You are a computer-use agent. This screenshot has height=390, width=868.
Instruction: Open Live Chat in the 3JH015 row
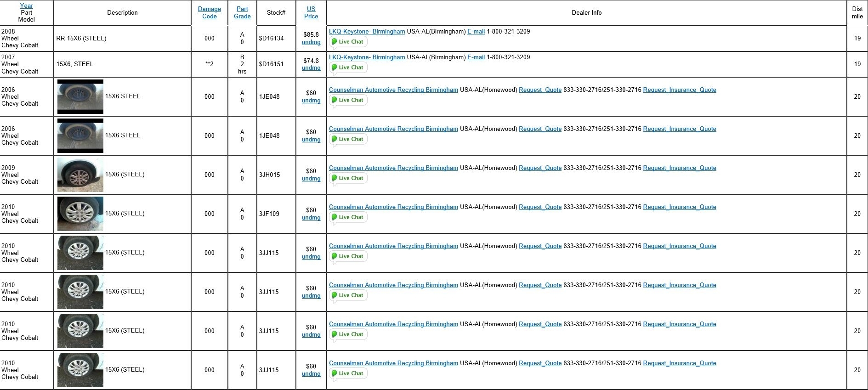[x=348, y=178]
